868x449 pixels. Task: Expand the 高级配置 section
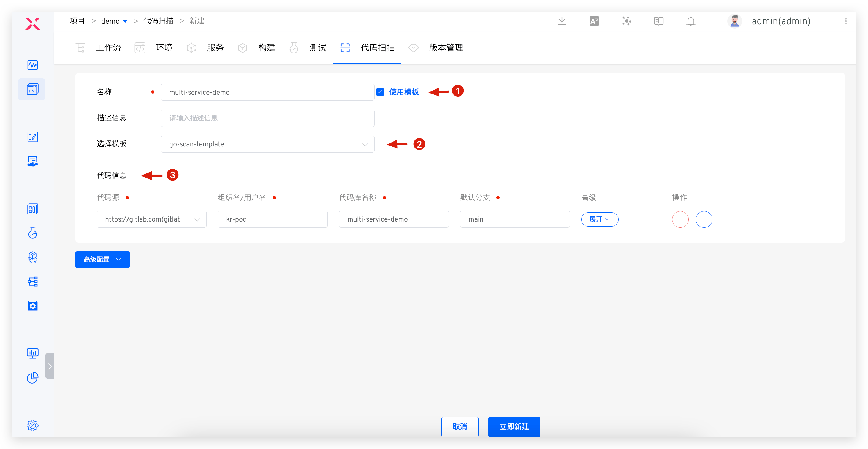102,260
